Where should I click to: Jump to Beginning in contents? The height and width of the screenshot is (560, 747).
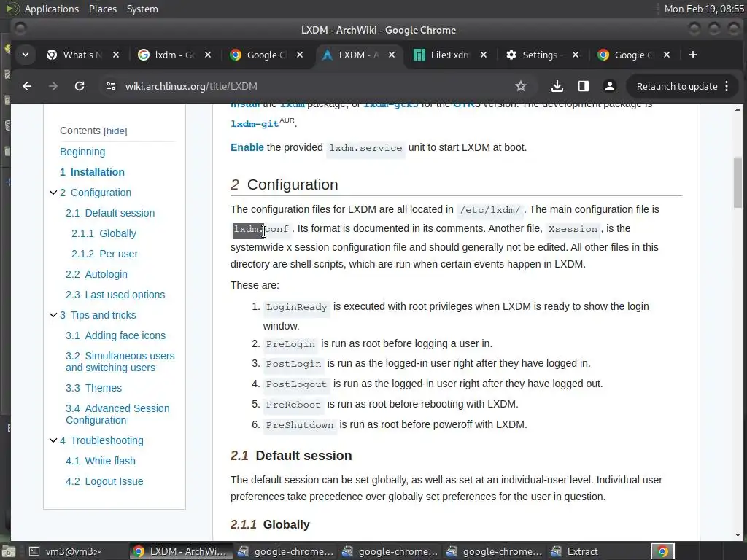82,152
